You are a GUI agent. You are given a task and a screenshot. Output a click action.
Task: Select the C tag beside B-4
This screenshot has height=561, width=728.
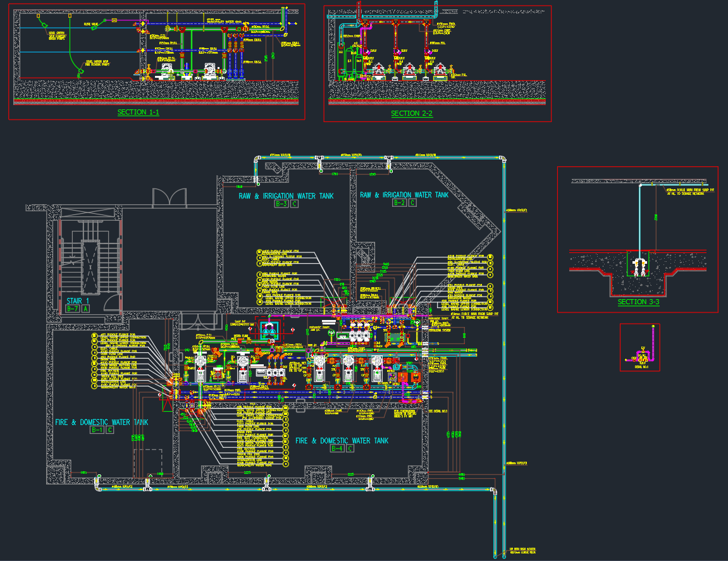point(350,448)
